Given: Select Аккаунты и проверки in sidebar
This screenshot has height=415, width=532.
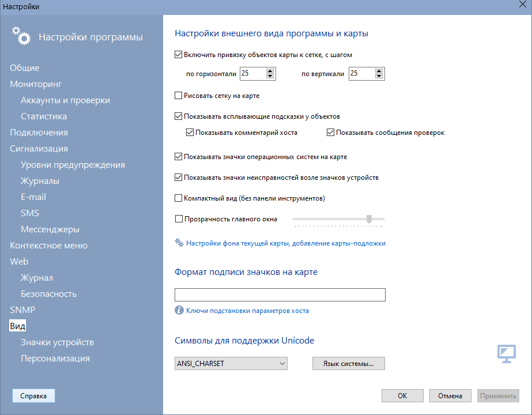Looking at the screenshot, I should pyautogui.click(x=66, y=100).
